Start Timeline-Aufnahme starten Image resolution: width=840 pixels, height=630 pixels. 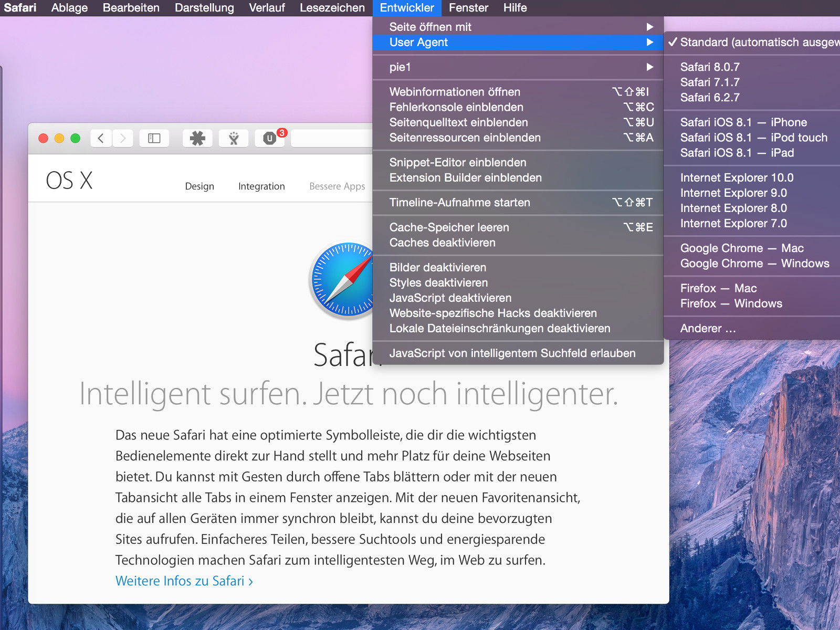point(518,203)
